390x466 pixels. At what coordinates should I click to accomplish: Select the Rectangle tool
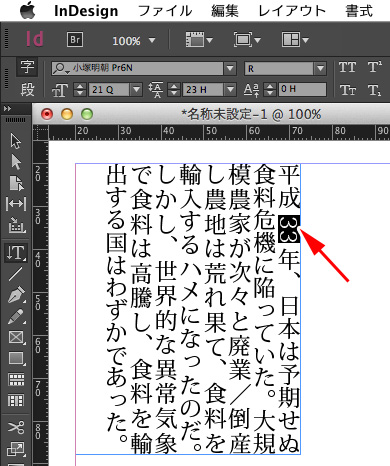click(x=16, y=358)
